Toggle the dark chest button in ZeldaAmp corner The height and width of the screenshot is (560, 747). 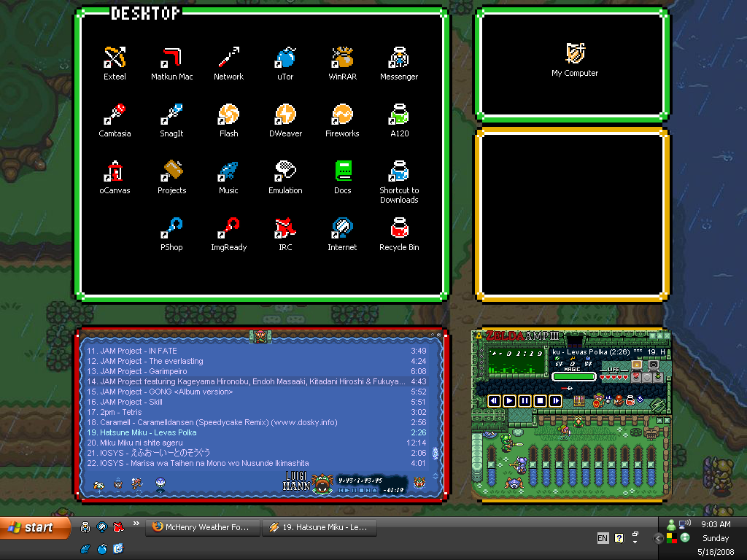pyautogui.click(x=654, y=365)
